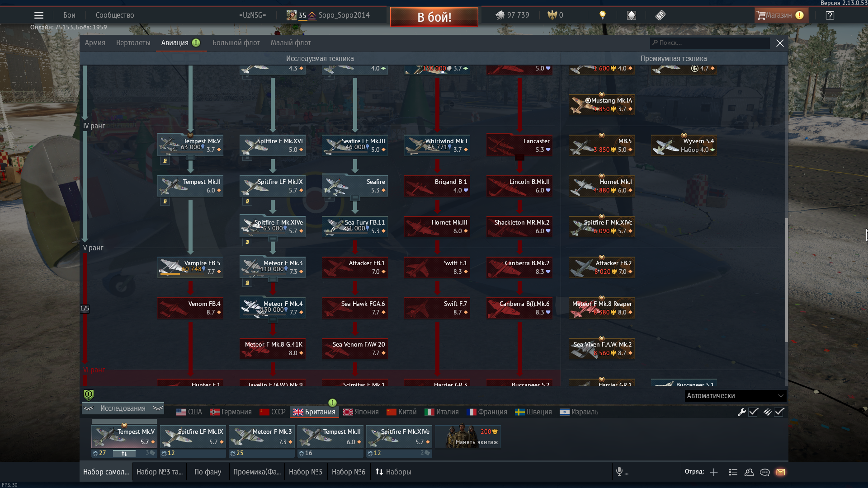The image size is (868, 488).
Task: Click Нанять экипаж to hire crew
Action: click(468, 436)
